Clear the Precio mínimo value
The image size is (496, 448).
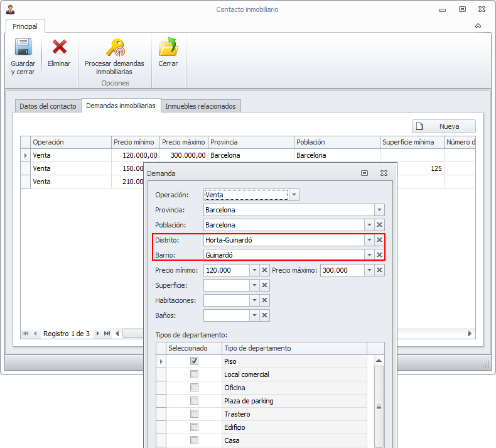pos(264,270)
